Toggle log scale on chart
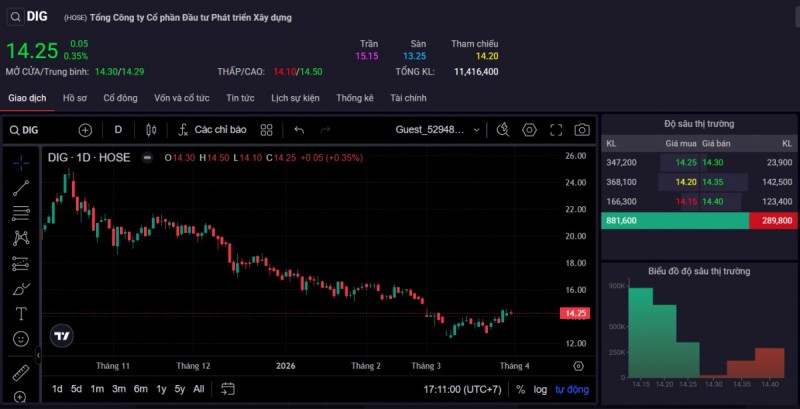This screenshot has height=409, width=800. (x=540, y=389)
